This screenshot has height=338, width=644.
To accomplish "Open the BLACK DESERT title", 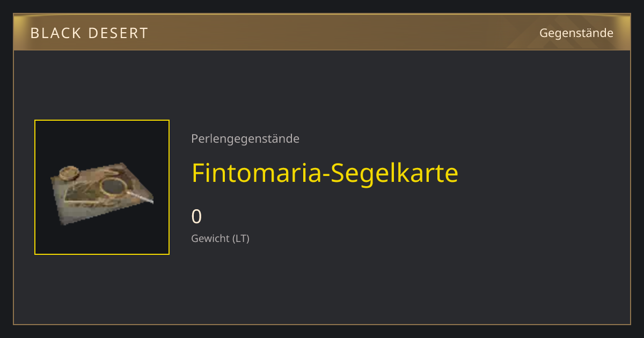I will [x=89, y=33].
